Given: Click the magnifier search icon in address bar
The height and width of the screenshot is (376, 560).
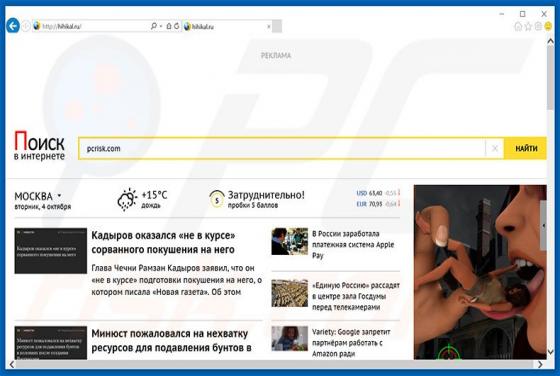Looking at the screenshot, I should pos(154,26).
